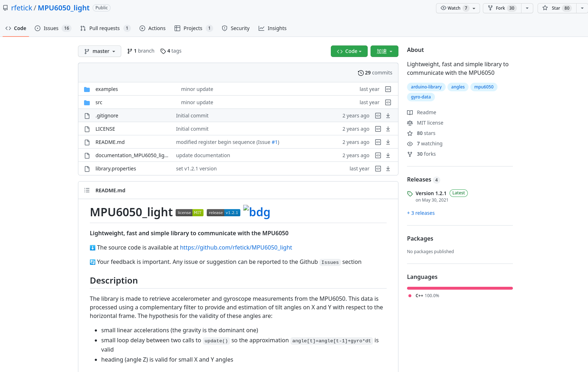
Task: Expand the 加速 dropdown button
Action: 384,51
